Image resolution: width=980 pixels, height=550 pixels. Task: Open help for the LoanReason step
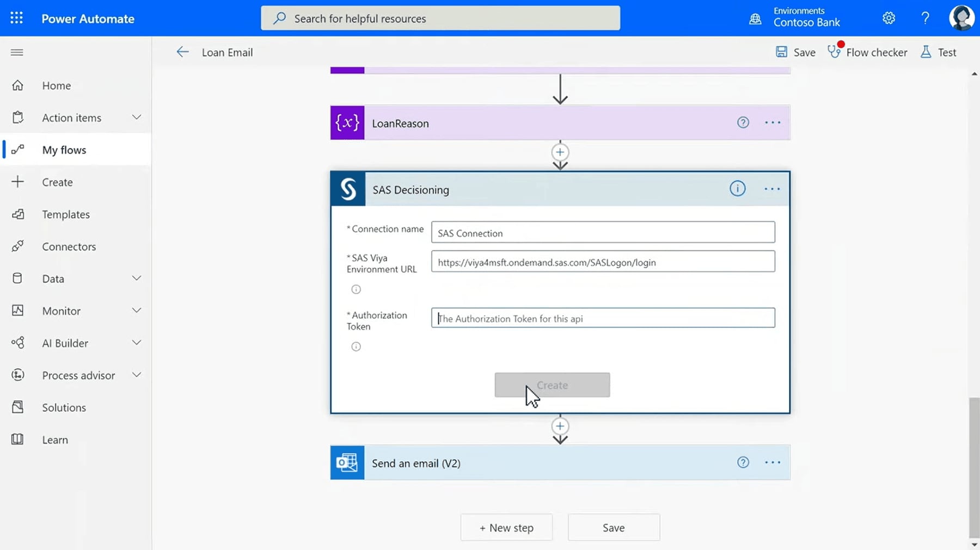[x=743, y=122]
